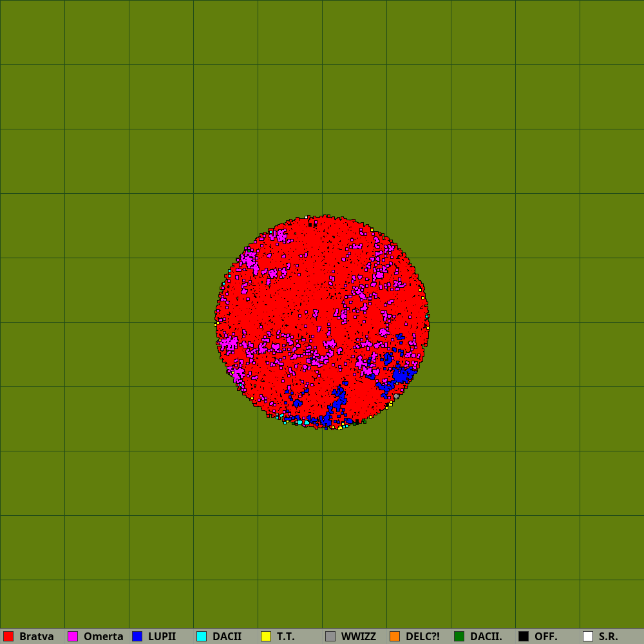Screen dimensions: 644x644
Task: Select the Bratva label in legend
Action: tap(37, 636)
